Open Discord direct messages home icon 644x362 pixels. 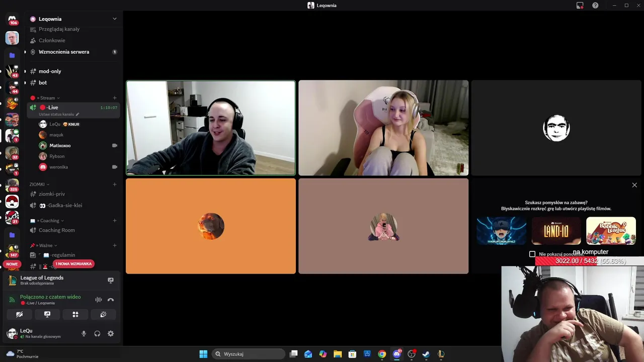tap(12, 19)
